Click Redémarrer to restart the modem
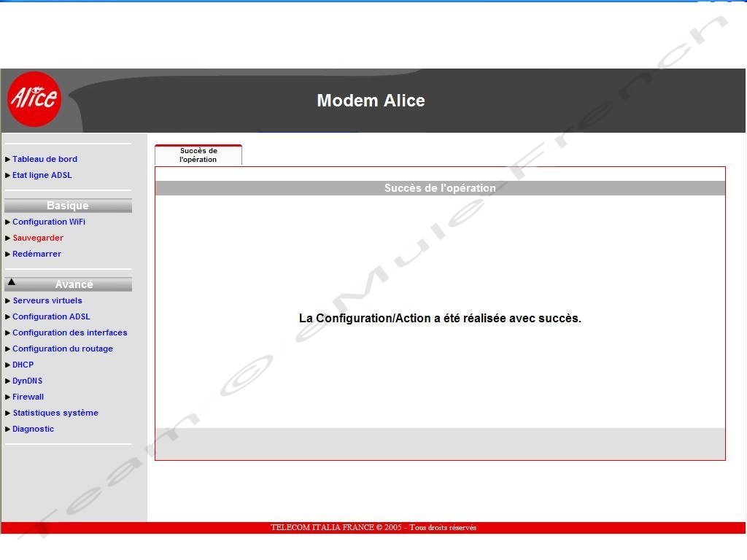The height and width of the screenshot is (560, 747). coord(36,254)
